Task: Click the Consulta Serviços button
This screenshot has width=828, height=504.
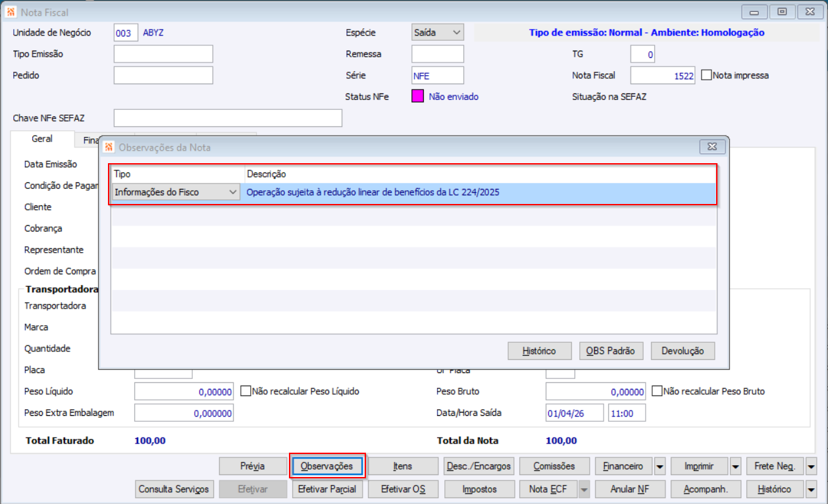Action: coord(174,489)
